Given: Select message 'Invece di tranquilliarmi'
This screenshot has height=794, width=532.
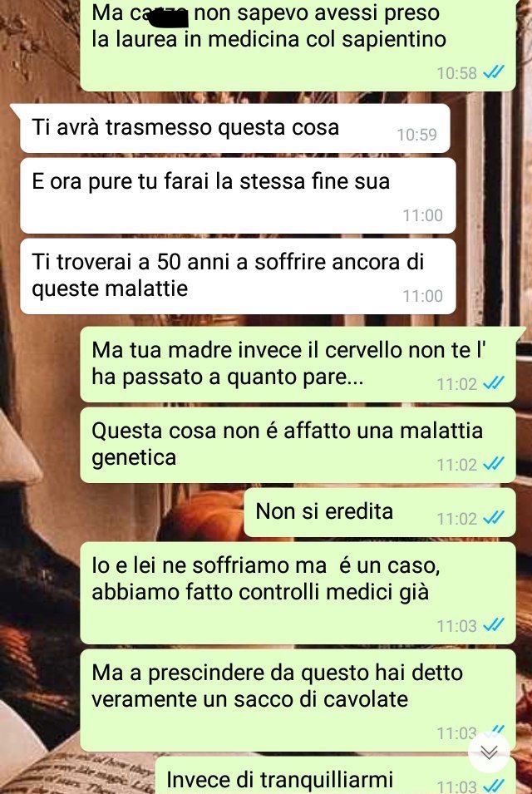Looking at the screenshot, I should (335, 775).
